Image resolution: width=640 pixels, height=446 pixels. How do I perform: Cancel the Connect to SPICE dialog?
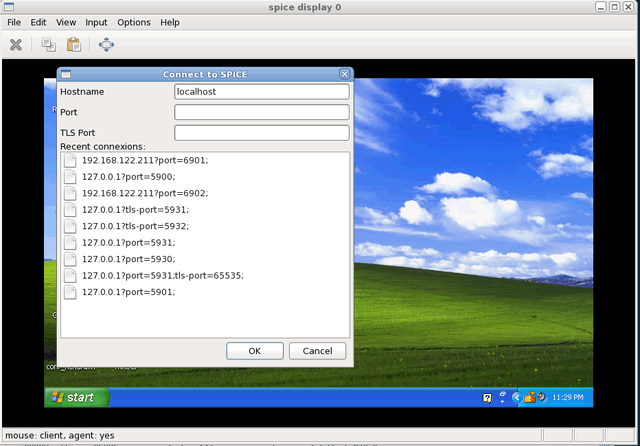coord(317,351)
